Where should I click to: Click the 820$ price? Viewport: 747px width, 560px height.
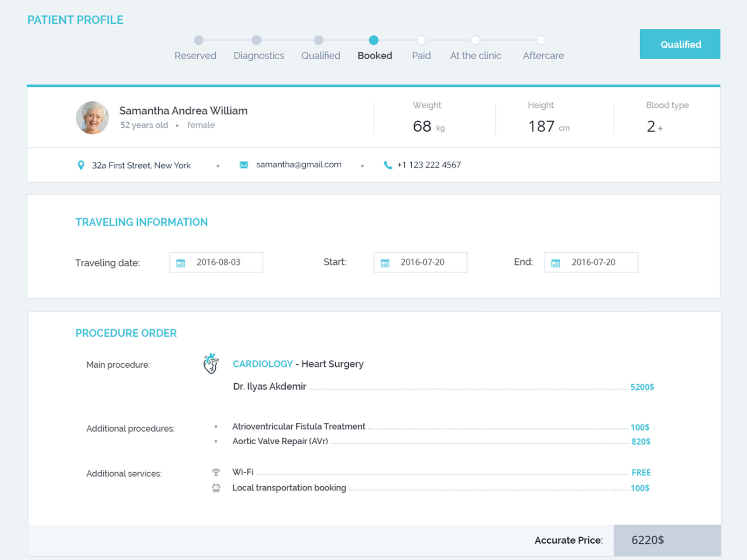[641, 441]
